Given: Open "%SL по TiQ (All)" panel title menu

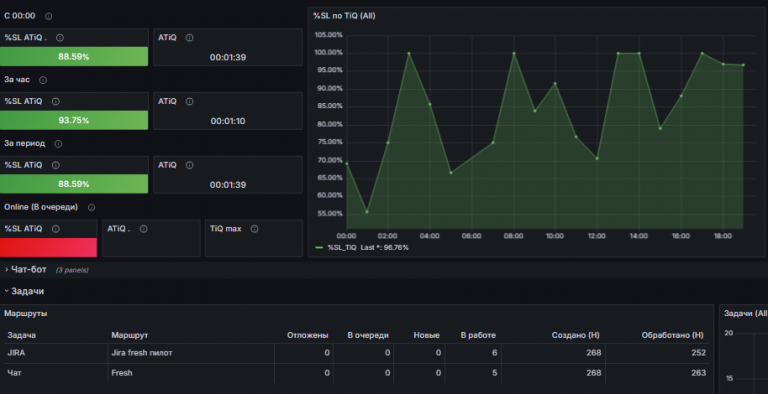Looking at the screenshot, I should tap(344, 16).
